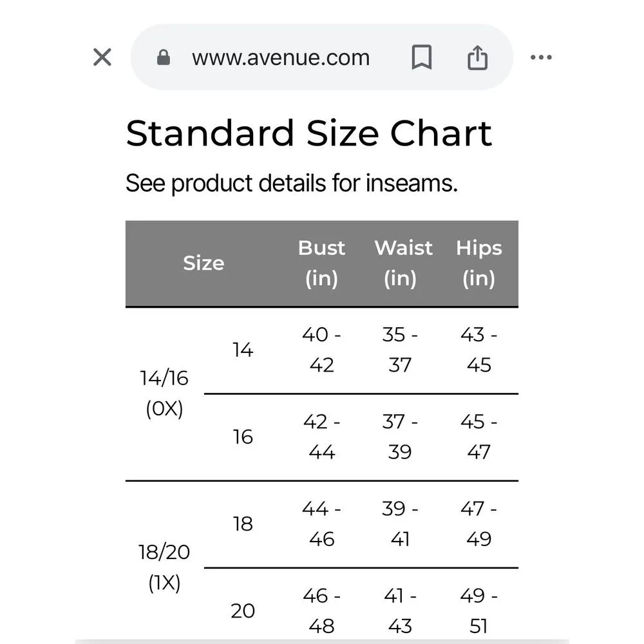Tap the Bust (in) column header
644x644 pixels.
pos(321,263)
